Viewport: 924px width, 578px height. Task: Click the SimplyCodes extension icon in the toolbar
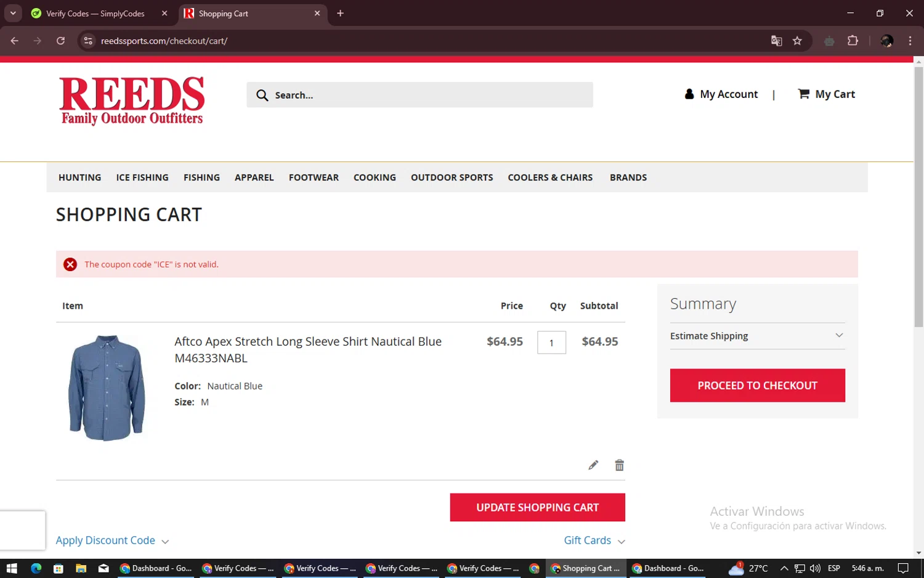coord(829,41)
